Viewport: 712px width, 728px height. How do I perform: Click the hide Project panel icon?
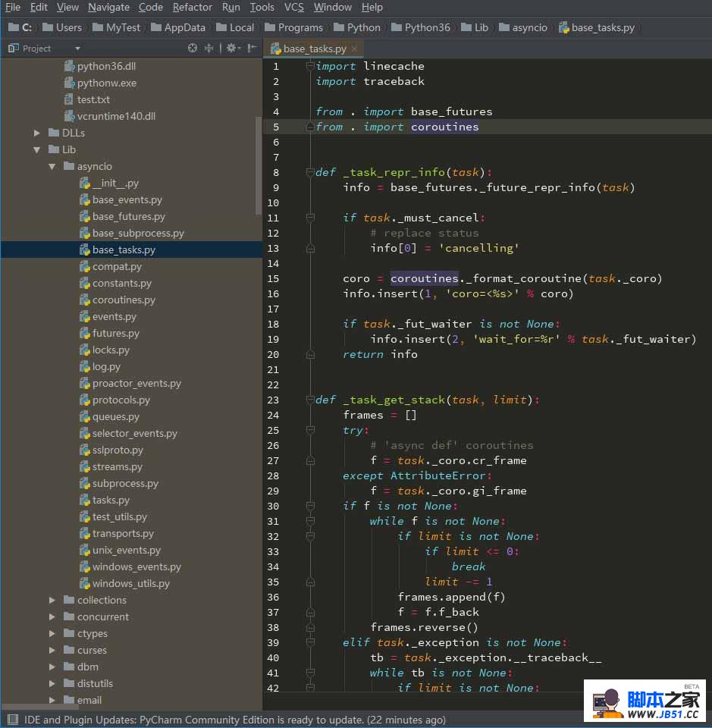252,48
